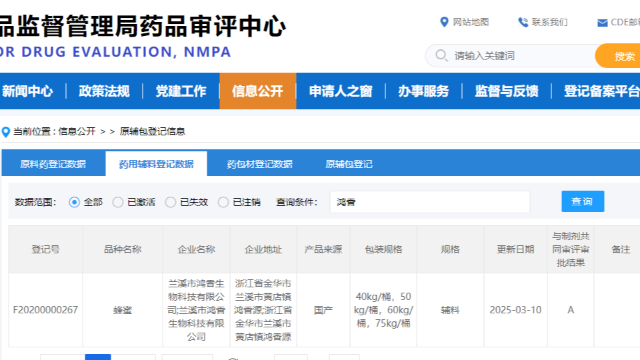Click the 企业名称 column header

pos(196,249)
